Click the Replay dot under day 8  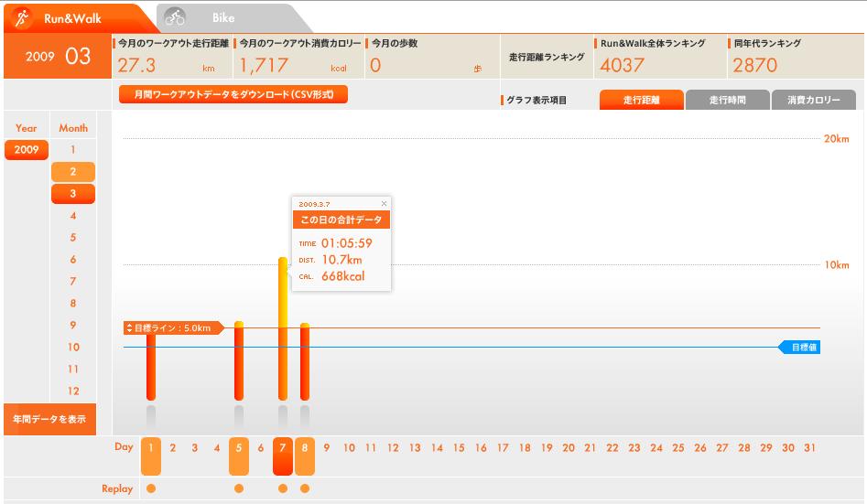[x=305, y=488]
